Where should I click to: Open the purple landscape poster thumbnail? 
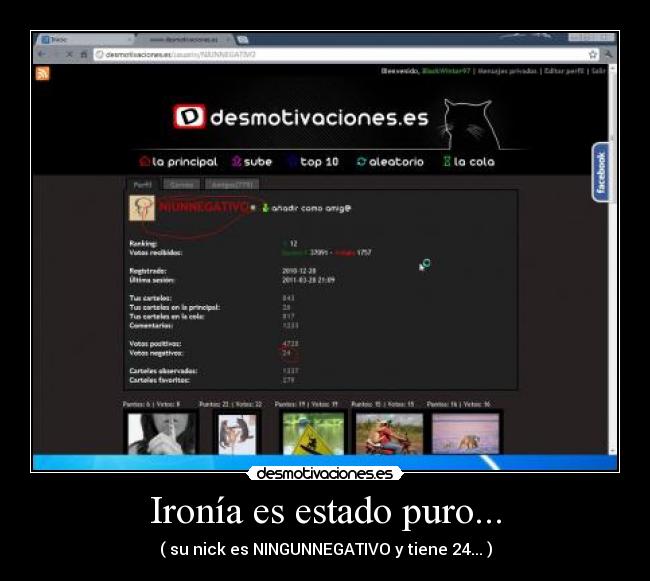coord(466,433)
